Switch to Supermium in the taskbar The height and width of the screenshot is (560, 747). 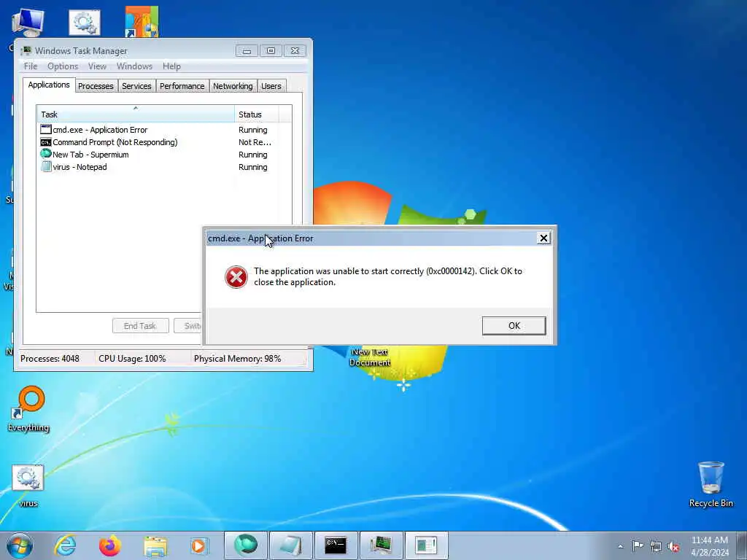(x=245, y=545)
